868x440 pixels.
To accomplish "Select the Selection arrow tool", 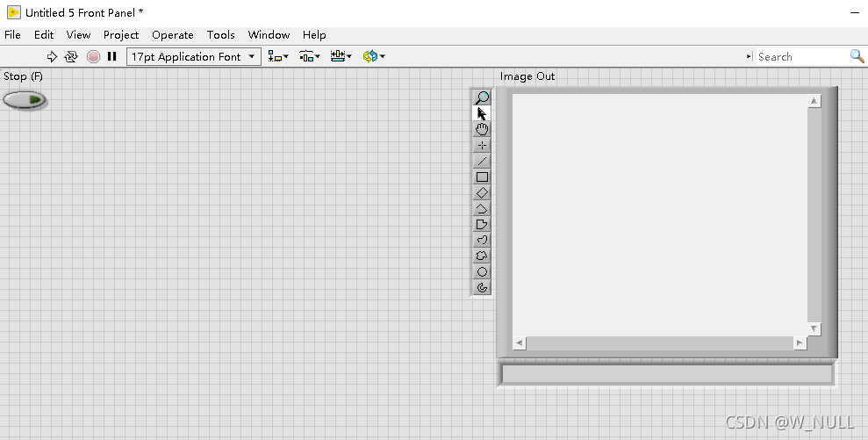I will [482, 113].
